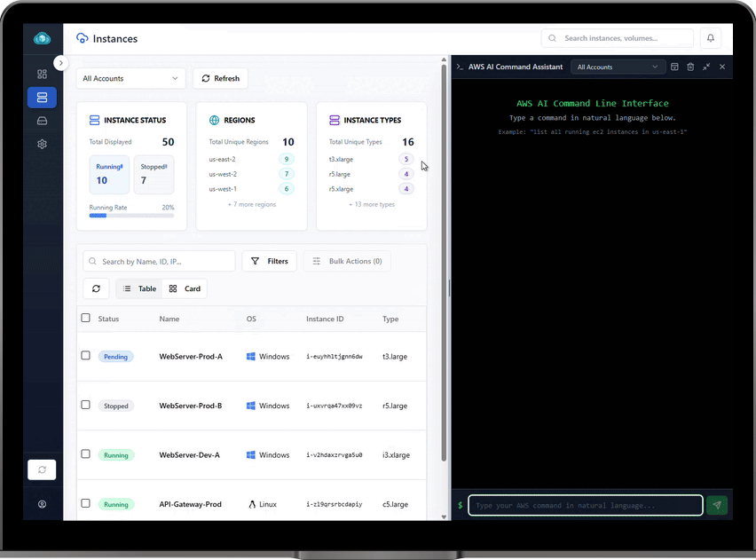Click the us-east-2 region count badge
The width and height of the screenshot is (756, 560).
point(287,159)
